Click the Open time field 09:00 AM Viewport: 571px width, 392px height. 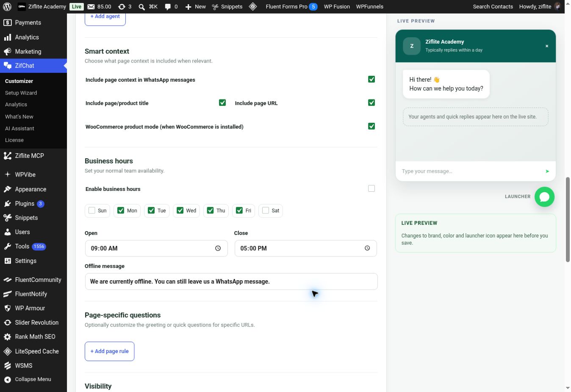pos(156,248)
